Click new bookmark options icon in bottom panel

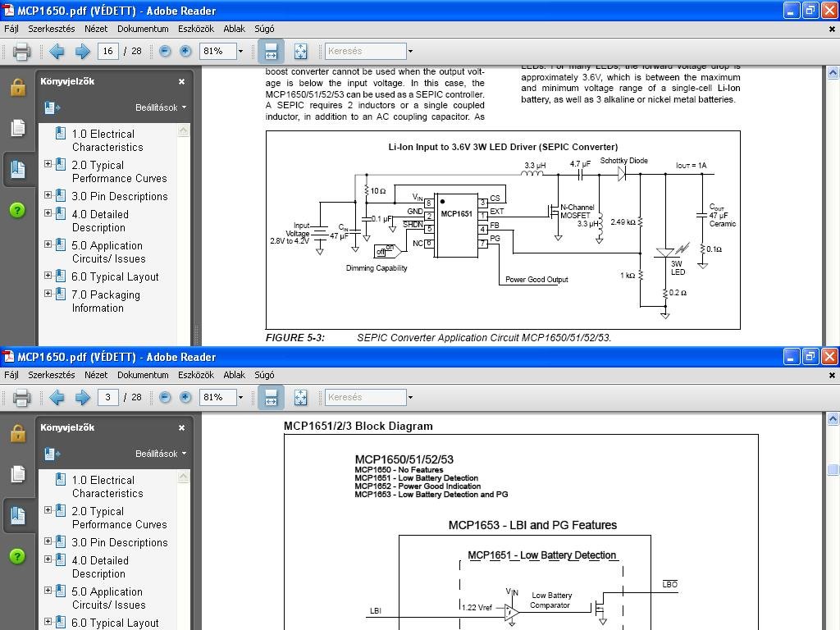(52, 454)
